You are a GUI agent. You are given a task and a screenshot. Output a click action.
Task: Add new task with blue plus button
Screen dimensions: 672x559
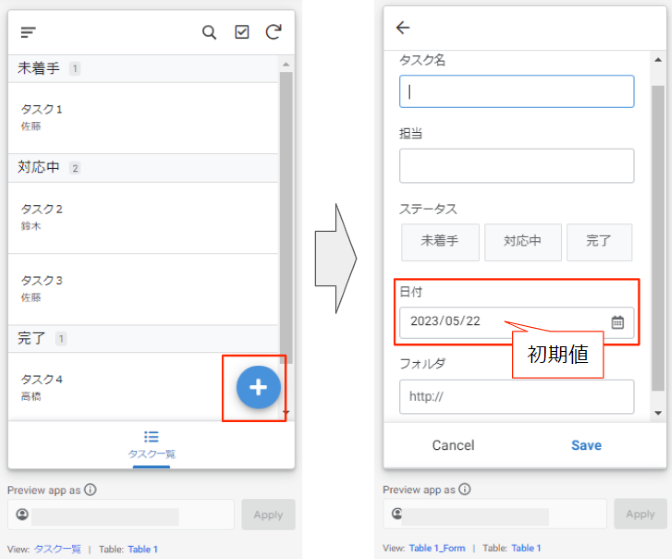(258, 387)
